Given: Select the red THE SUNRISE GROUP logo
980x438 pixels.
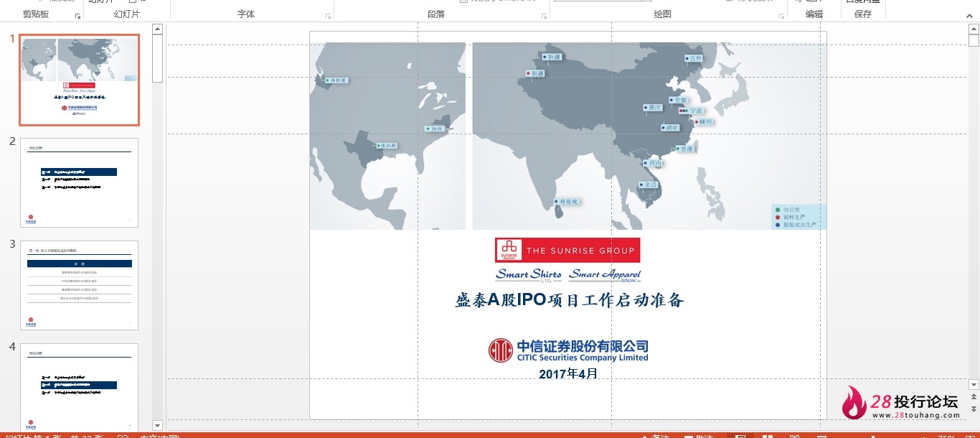Looking at the screenshot, I should pyautogui.click(x=567, y=250).
